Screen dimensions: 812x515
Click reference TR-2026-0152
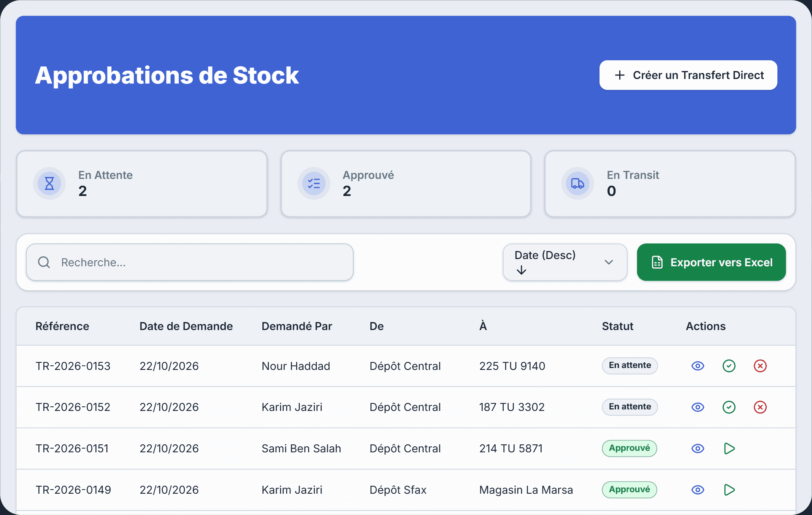pos(73,407)
